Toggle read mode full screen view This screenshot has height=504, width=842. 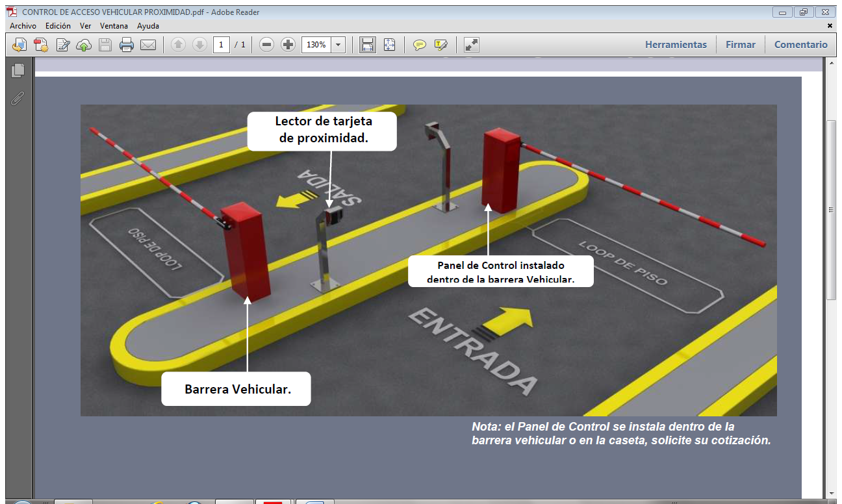point(472,45)
